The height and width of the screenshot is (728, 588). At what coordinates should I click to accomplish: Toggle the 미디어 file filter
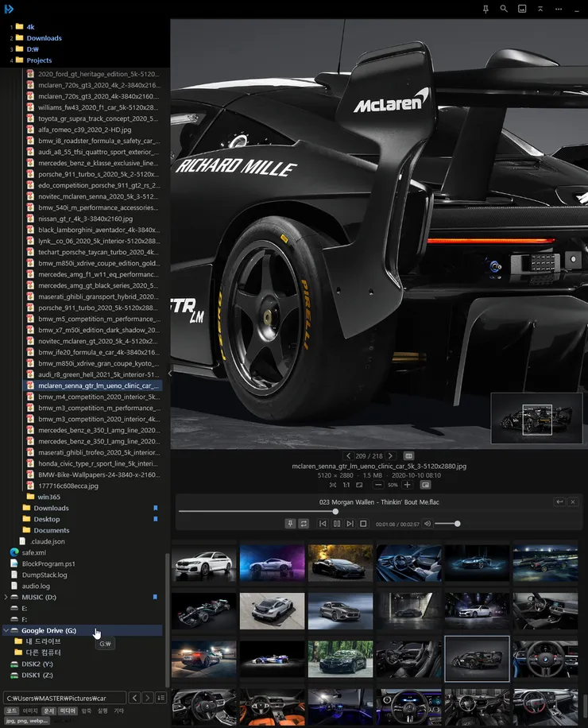(68, 711)
